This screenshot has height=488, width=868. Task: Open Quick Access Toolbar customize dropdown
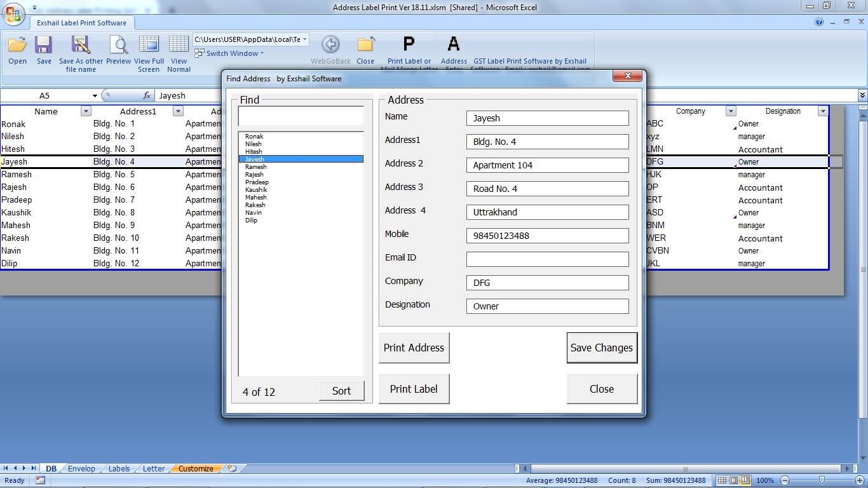point(34,8)
